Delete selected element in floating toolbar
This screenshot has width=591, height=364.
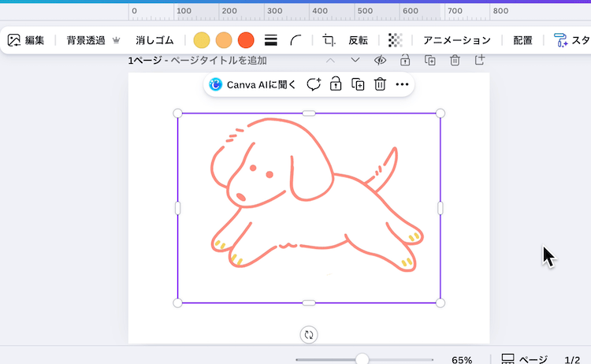[380, 84]
